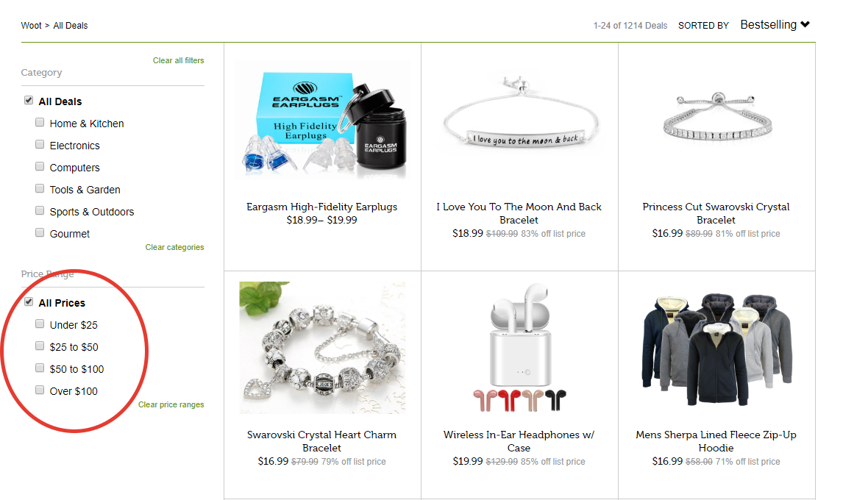Select the $50 to $100 price range
Image resolution: width=868 pixels, height=500 pixels.
tap(40, 368)
